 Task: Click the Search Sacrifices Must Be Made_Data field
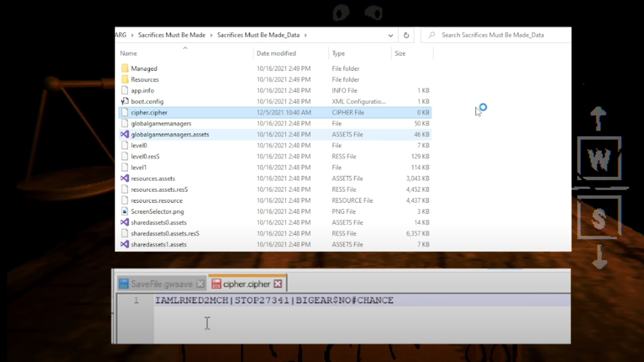493,35
